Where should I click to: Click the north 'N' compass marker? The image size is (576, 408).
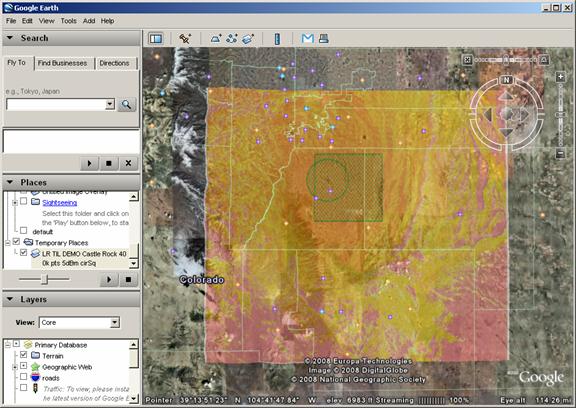507,80
